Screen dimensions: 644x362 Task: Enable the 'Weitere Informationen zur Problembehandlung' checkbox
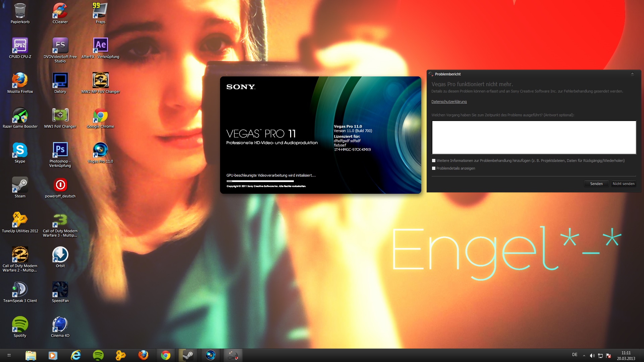tap(434, 161)
